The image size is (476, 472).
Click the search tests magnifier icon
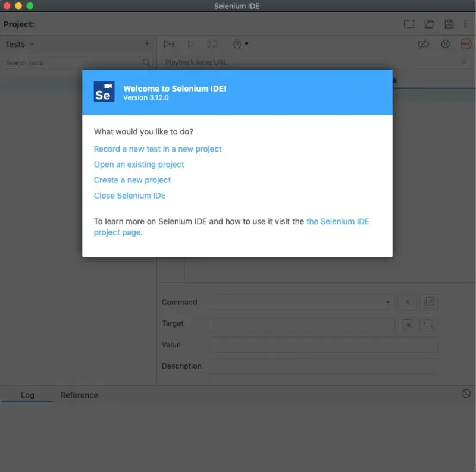(146, 62)
